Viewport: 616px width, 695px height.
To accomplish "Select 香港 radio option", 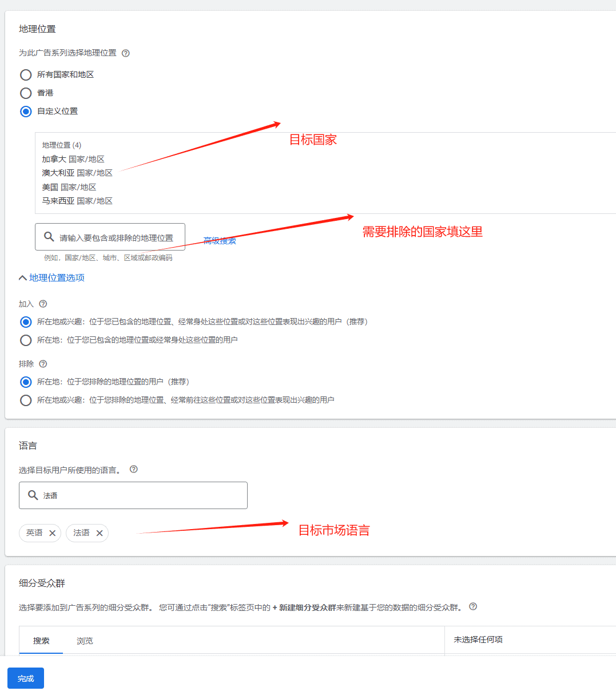I will (26, 93).
